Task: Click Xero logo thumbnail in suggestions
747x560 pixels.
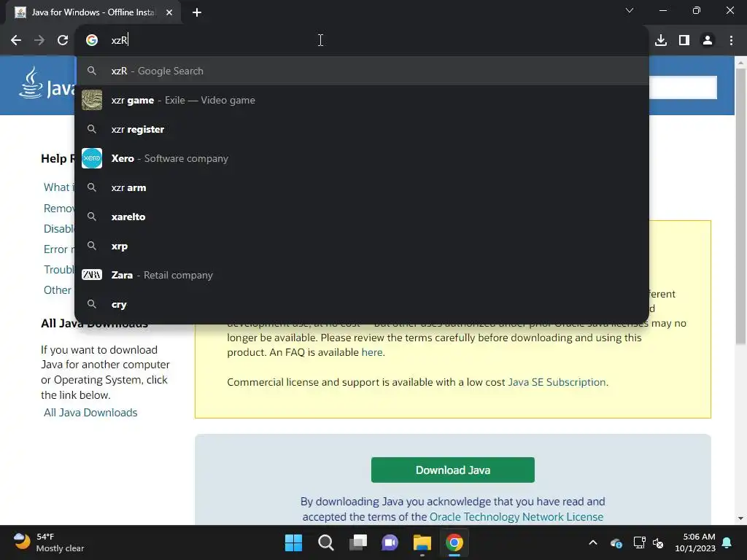Action: (91, 158)
